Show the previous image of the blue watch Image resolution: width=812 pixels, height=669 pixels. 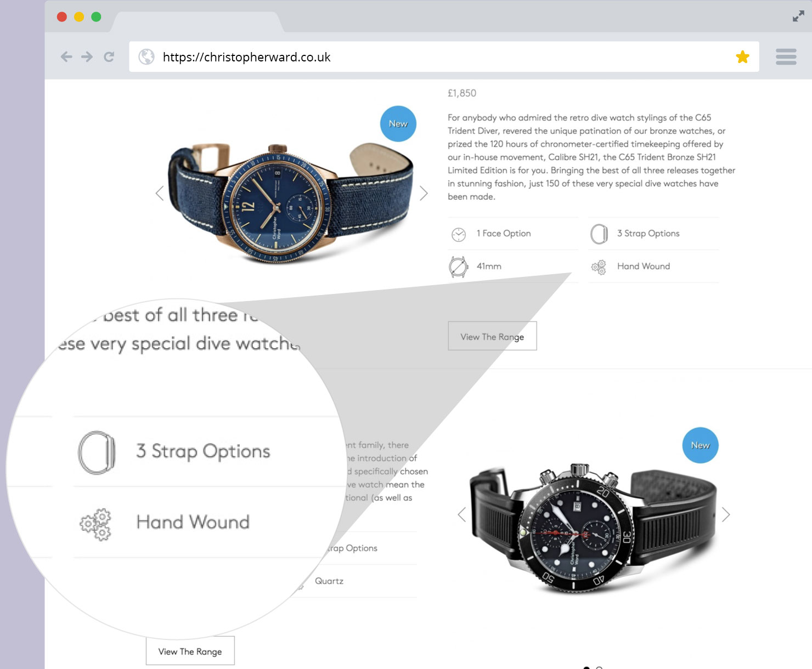coord(160,193)
